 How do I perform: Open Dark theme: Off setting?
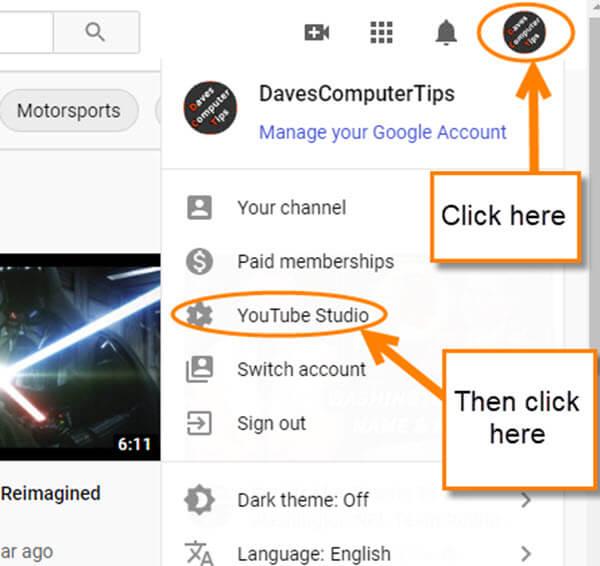point(302,500)
